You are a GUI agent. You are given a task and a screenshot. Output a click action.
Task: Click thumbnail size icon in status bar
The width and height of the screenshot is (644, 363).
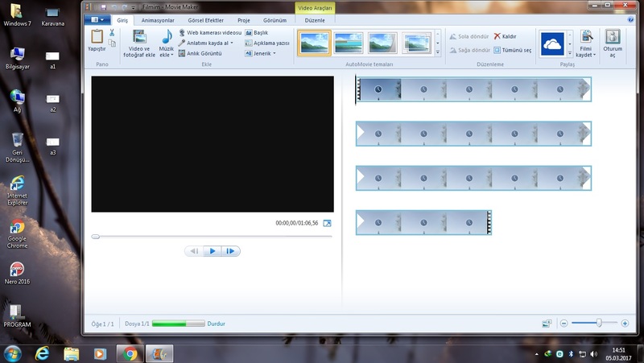click(x=547, y=324)
